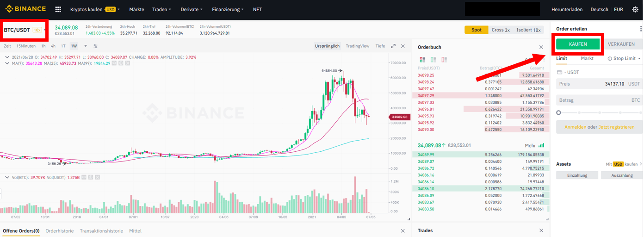Viewport: 644px width, 242px height.
Task: Open the Vol(BTC) indicator settings icon
Action: (90, 177)
